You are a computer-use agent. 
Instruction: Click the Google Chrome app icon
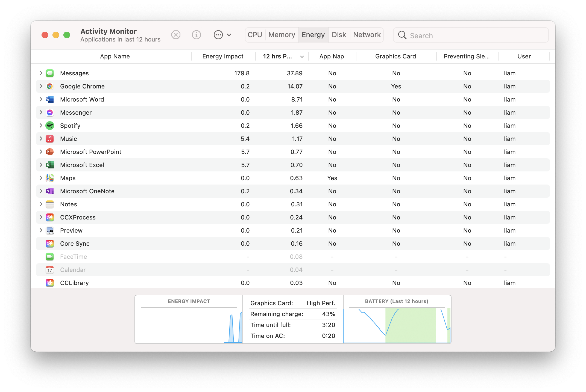pyautogui.click(x=50, y=86)
